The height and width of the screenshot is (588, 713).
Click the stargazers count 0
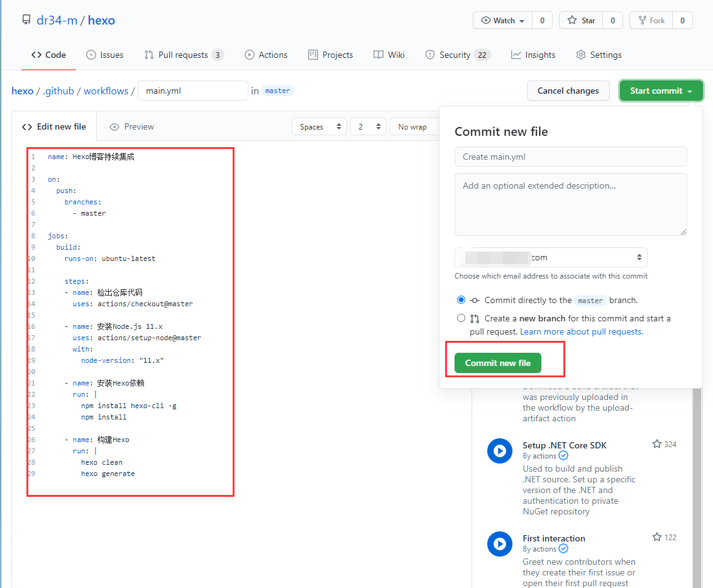coord(612,21)
